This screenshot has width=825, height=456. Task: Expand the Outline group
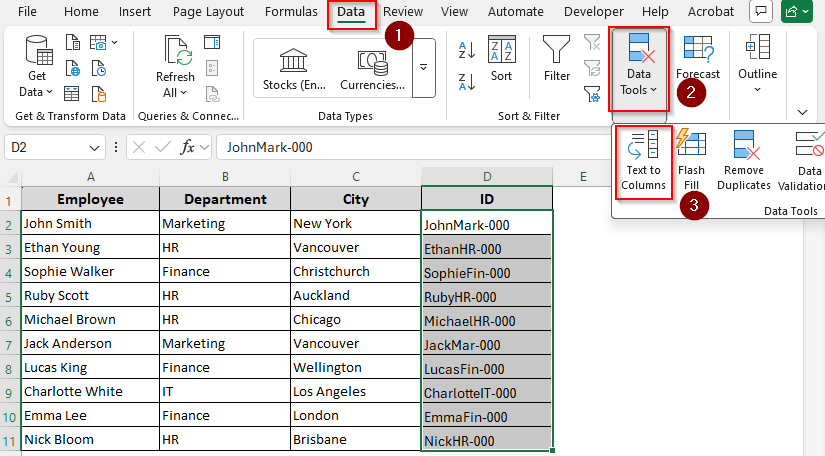757,64
